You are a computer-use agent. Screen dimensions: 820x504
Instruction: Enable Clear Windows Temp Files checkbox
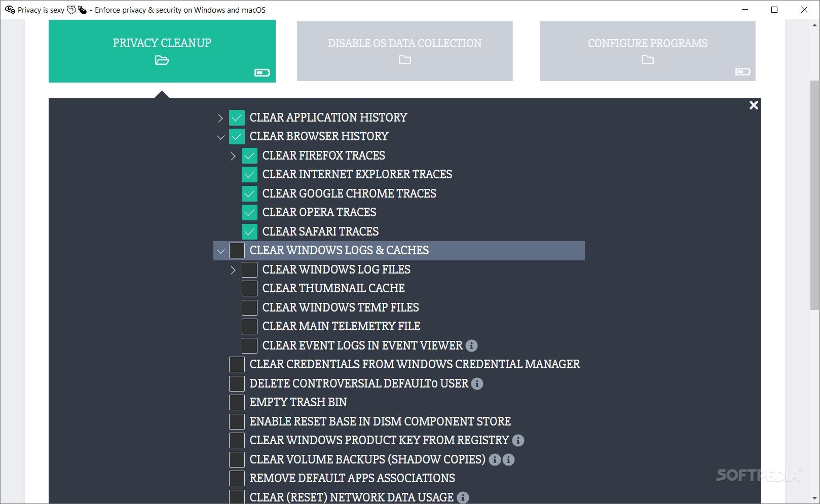(249, 307)
